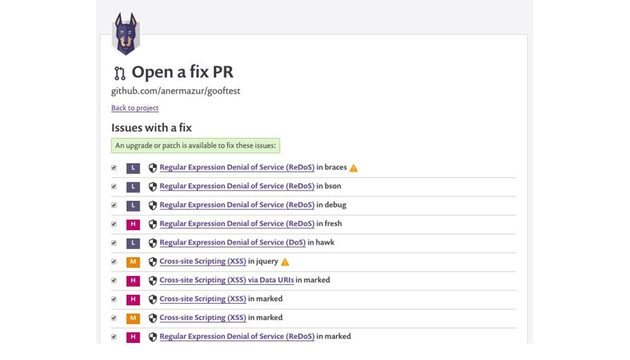
Task: Uncheck the medium severity XSS in marked checkbox
Action: (114, 318)
